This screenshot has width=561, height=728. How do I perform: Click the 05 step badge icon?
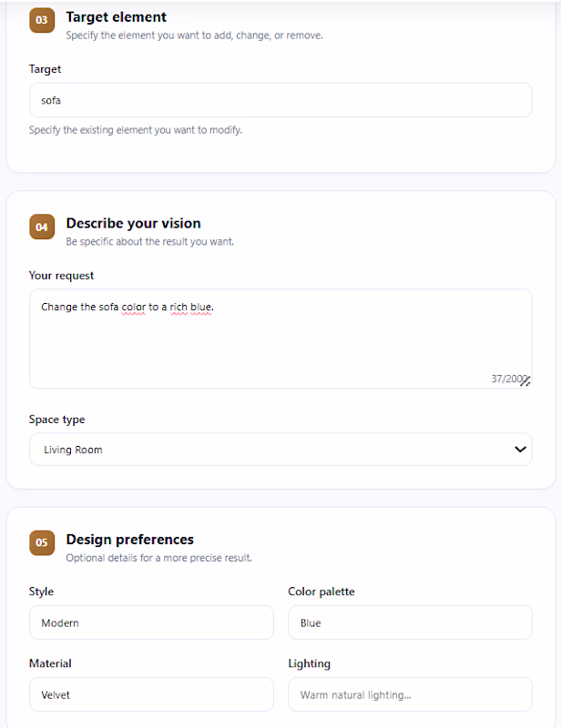[42, 542]
